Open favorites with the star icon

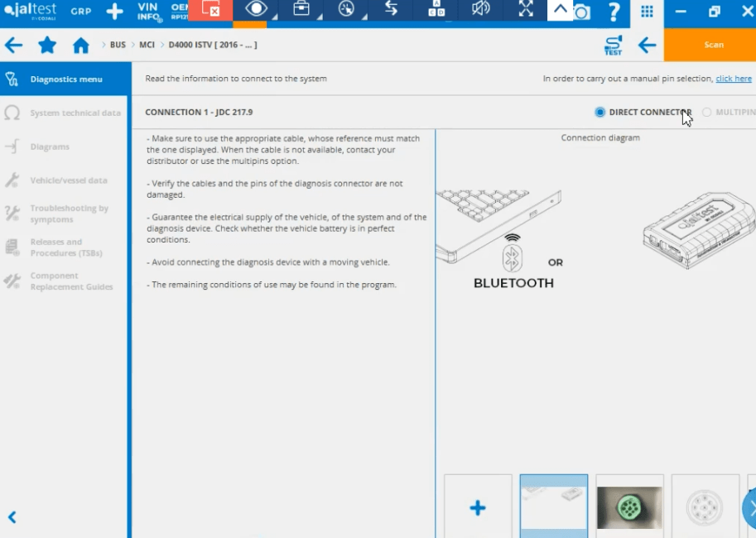[x=47, y=46]
